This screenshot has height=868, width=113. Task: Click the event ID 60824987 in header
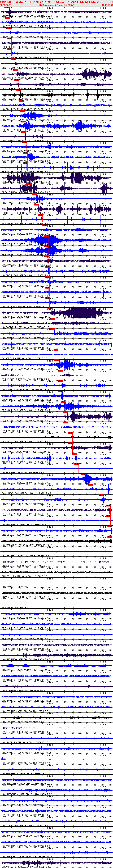pos(6,2)
